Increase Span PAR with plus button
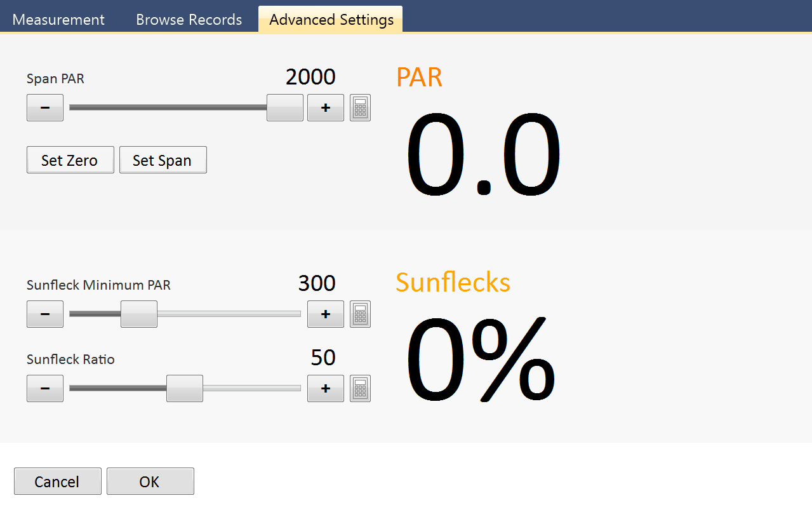The height and width of the screenshot is (505, 812). pos(325,108)
